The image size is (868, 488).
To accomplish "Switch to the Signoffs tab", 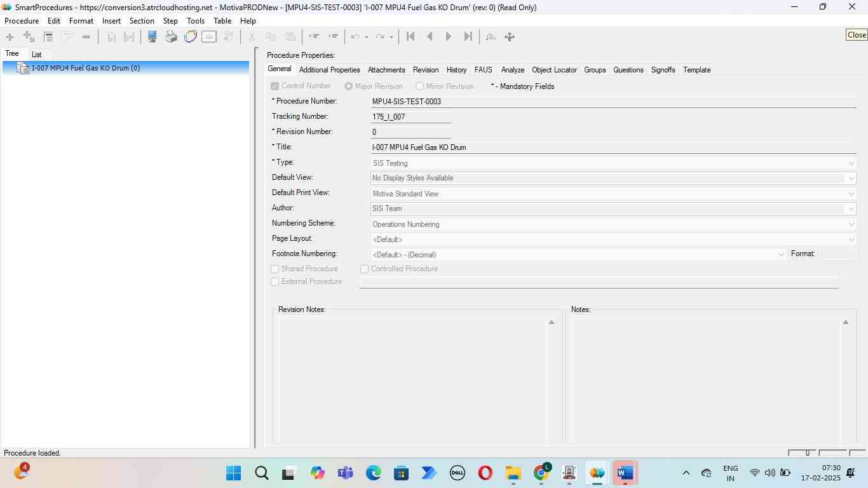I will tap(663, 70).
